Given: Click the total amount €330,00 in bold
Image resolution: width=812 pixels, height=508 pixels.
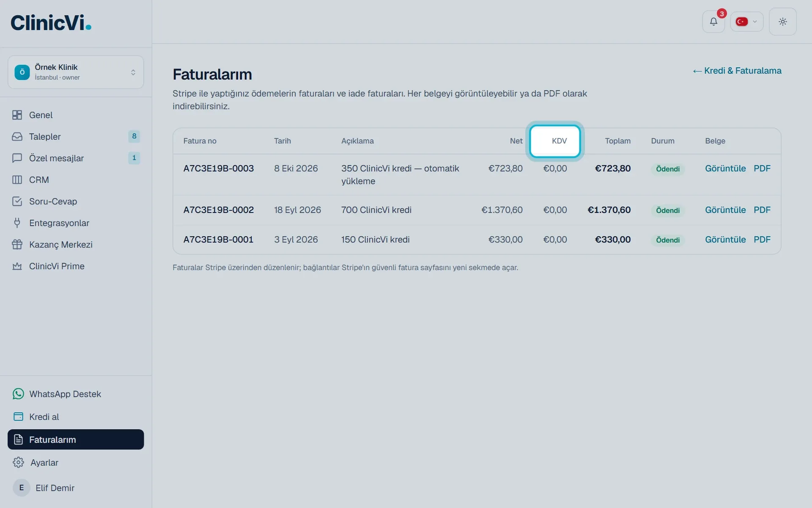Looking at the screenshot, I should 613,240.
